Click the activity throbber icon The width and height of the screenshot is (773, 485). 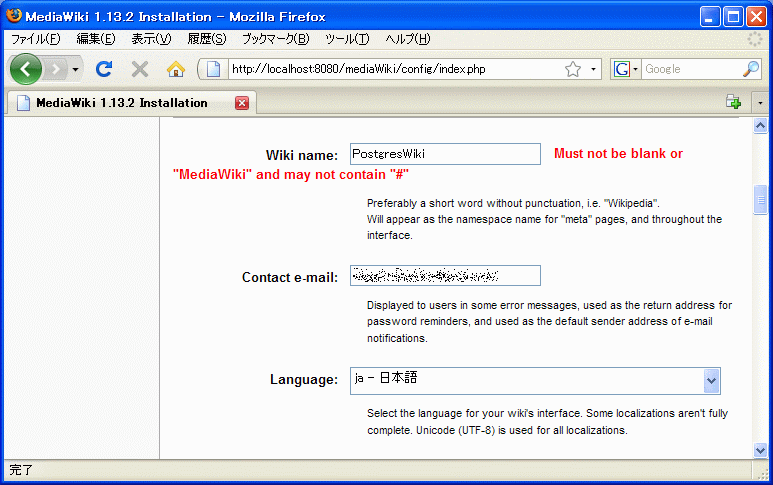coord(755,39)
